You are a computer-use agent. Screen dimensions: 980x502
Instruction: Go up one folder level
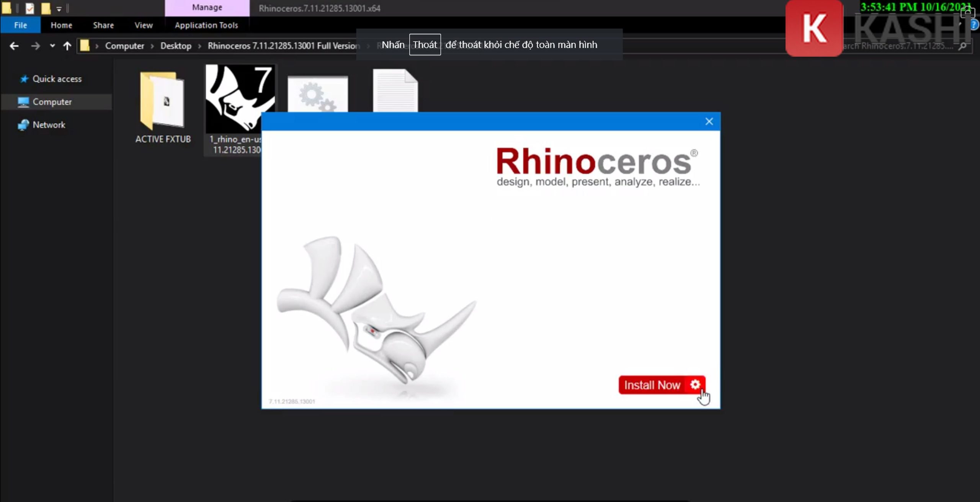point(67,46)
